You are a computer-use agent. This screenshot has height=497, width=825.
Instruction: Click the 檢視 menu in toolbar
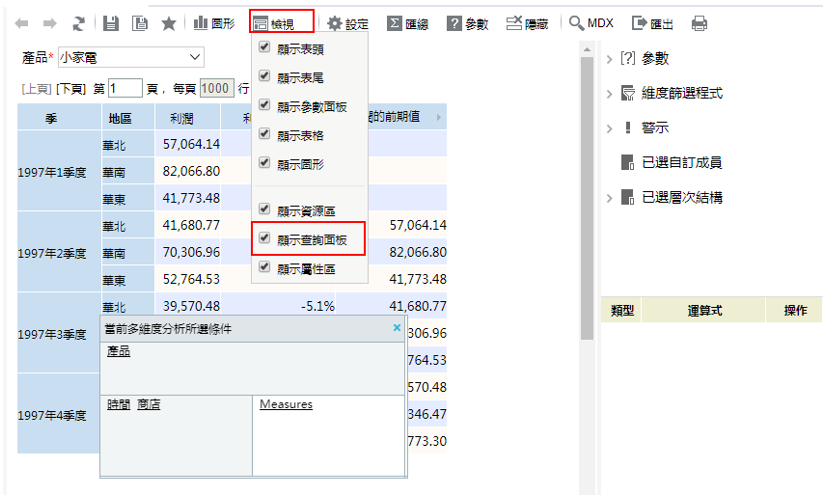point(282,23)
